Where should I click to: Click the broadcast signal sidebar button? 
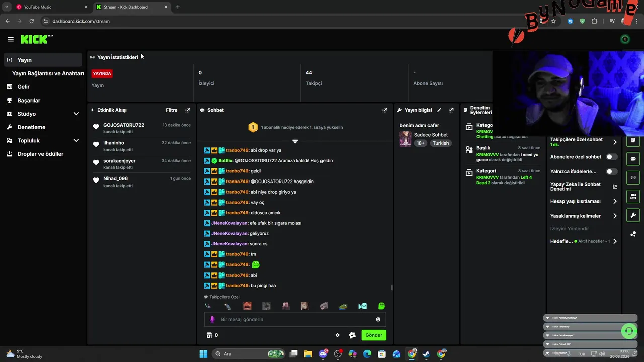tap(633, 177)
